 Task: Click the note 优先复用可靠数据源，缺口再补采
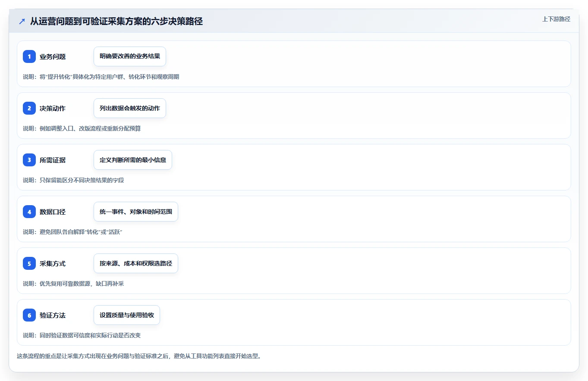[x=73, y=284]
